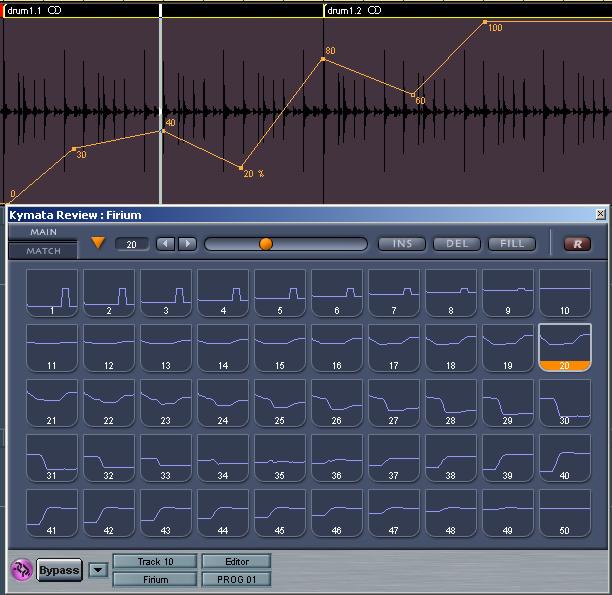Open the PROG 01 program selector
612x595 pixels.
coord(237,579)
